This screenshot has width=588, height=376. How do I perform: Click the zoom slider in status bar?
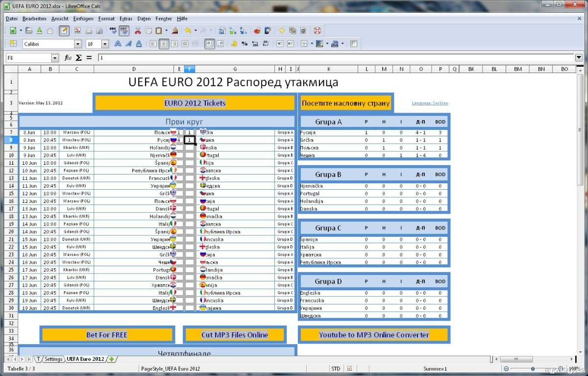pos(533,369)
